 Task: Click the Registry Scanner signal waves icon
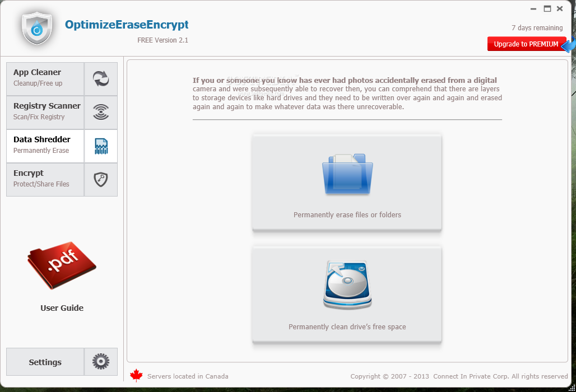pos(101,113)
